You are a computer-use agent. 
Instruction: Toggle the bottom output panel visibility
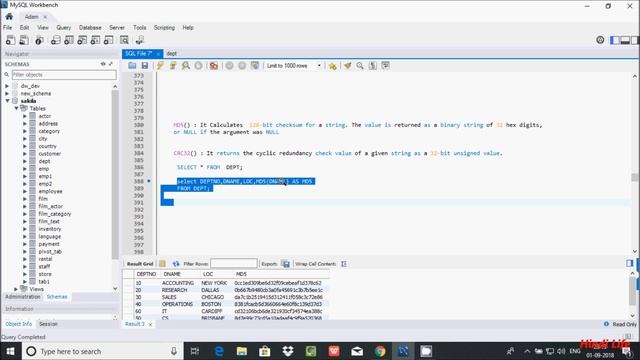pos(625,40)
